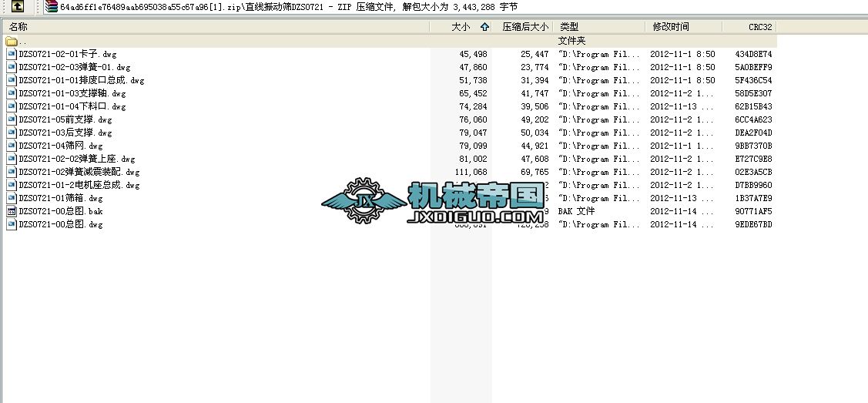
Task: Click file name DZS0721-01筛箱.dwg
Action: 61,198
